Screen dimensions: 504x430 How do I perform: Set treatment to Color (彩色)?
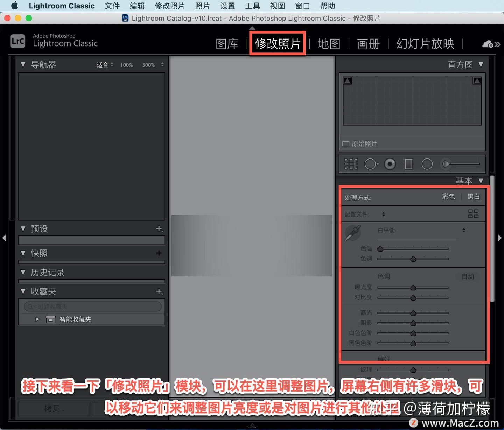tap(448, 197)
